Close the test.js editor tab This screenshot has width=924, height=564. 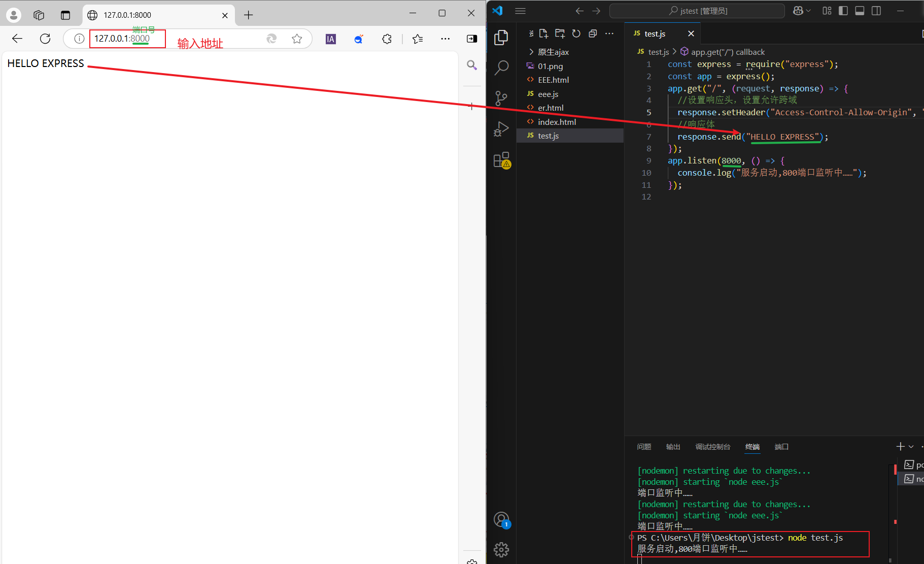[691, 34]
